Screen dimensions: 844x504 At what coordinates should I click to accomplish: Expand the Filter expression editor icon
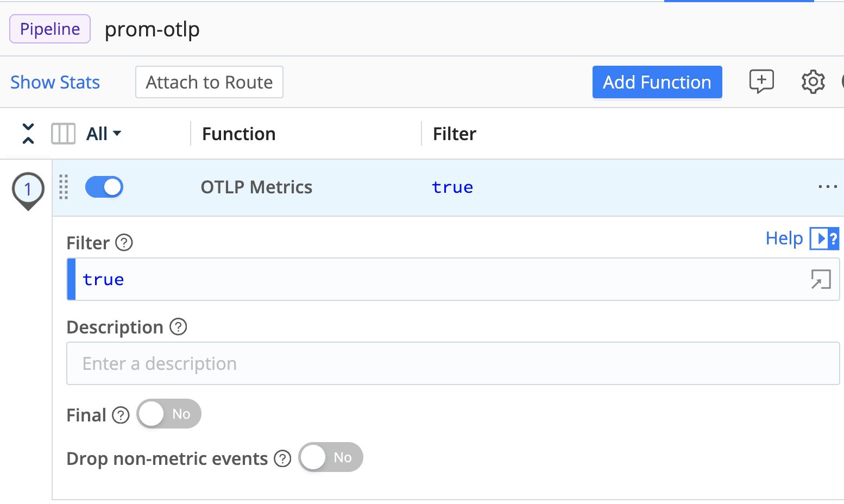pyautogui.click(x=820, y=280)
